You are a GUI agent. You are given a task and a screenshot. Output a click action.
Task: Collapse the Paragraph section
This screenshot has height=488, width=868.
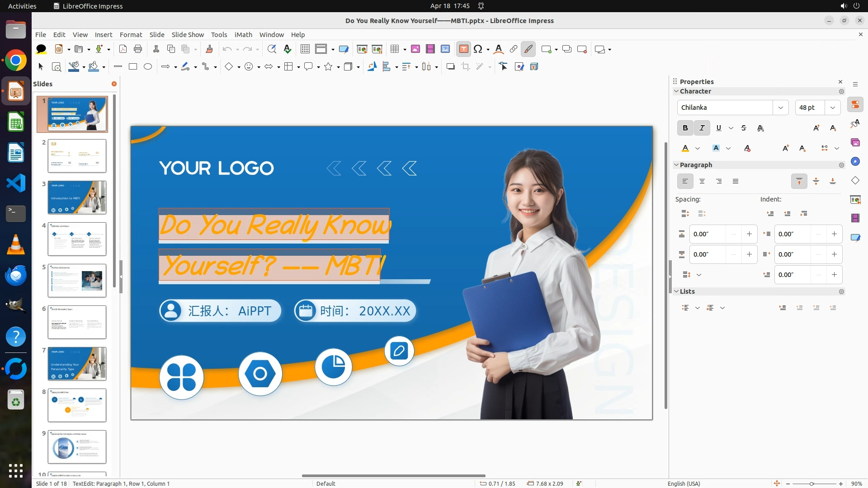coord(676,165)
